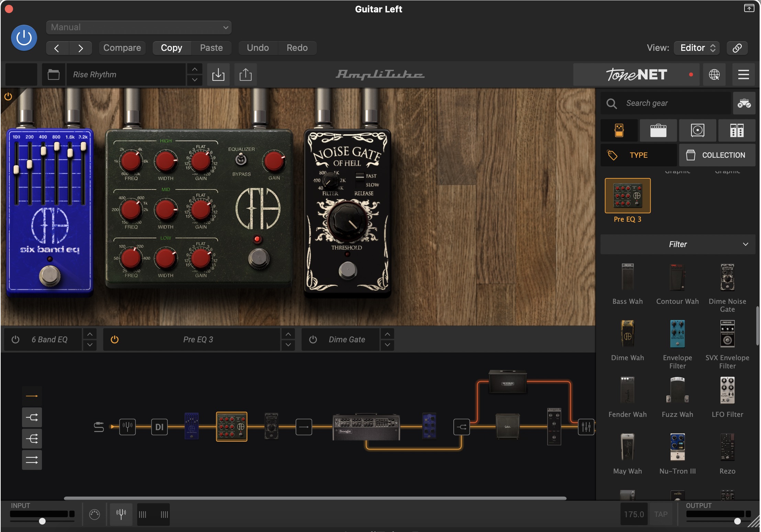761x532 pixels.
Task: Click the next preset arrow button
Action: point(80,48)
